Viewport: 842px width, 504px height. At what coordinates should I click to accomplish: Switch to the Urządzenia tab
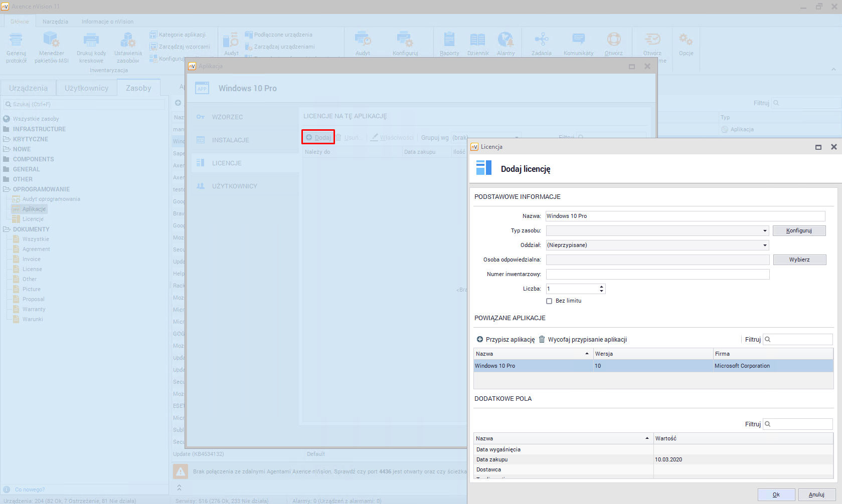[x=28, y=88]
